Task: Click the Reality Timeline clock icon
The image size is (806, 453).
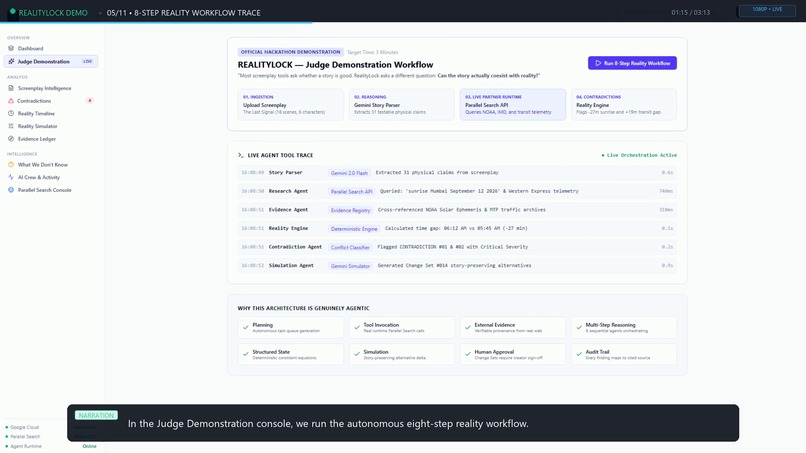Action: point(11,113)
